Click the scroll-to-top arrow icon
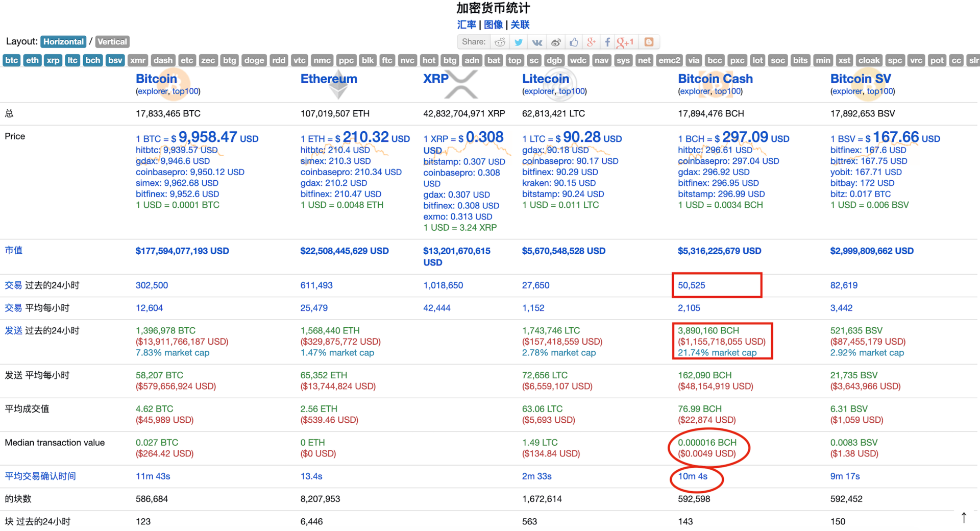The width and height of the screenshot is (980, 531). [964, 517]
